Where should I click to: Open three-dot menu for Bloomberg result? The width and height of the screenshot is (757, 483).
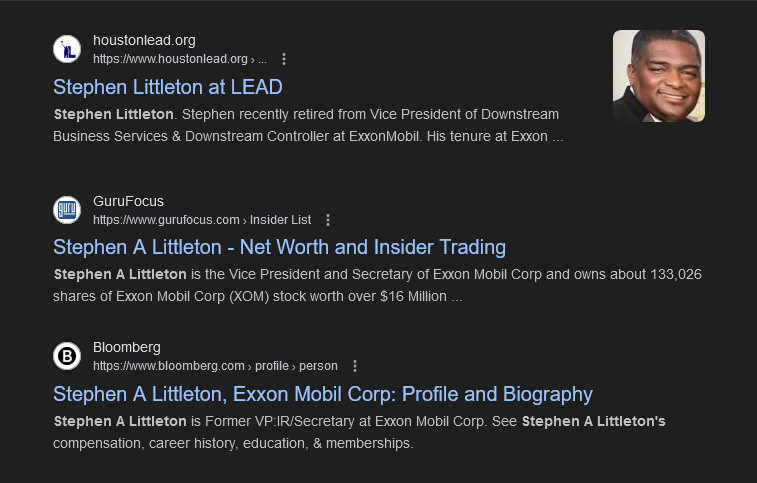[x=355, y=366]
